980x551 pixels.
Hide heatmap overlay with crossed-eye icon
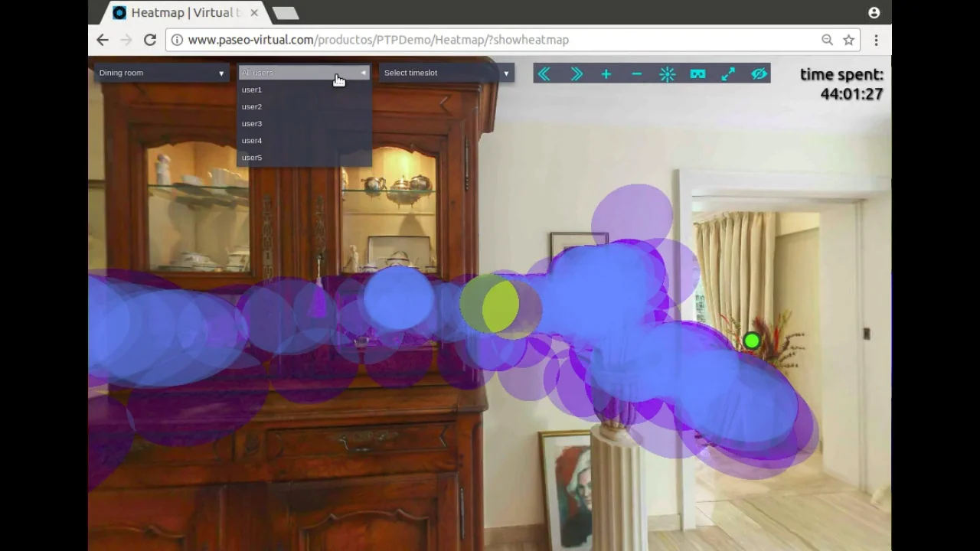[x=759, y=73]
